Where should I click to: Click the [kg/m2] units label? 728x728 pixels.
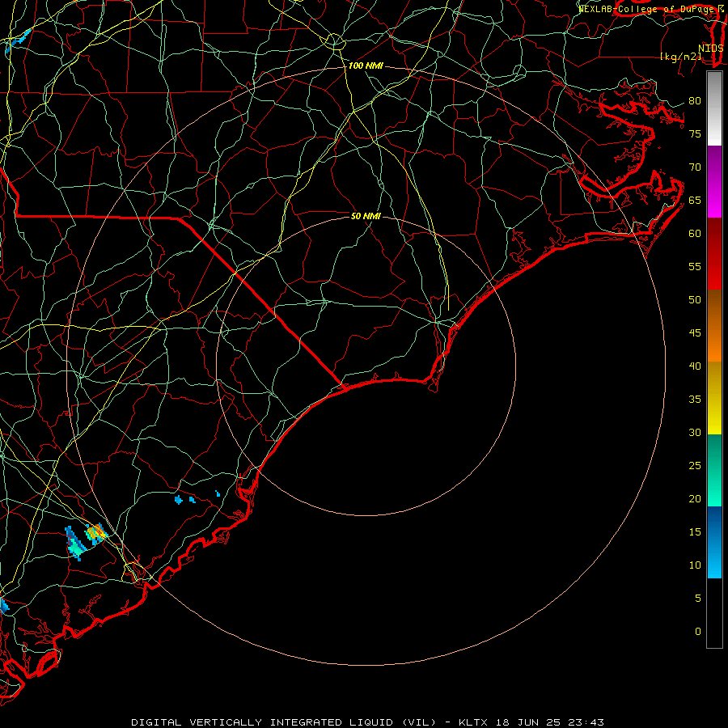pyautogui.click(x=680, y=57)
